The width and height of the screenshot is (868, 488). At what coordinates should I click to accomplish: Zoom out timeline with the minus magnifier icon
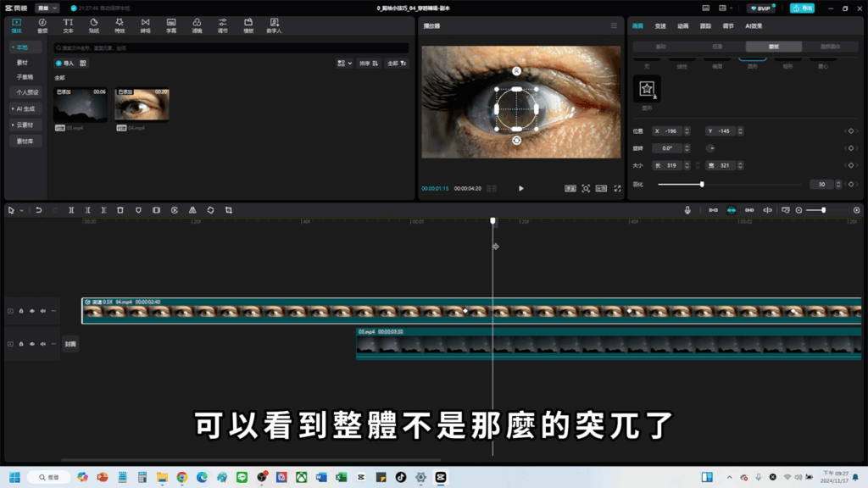coord(798,210)
